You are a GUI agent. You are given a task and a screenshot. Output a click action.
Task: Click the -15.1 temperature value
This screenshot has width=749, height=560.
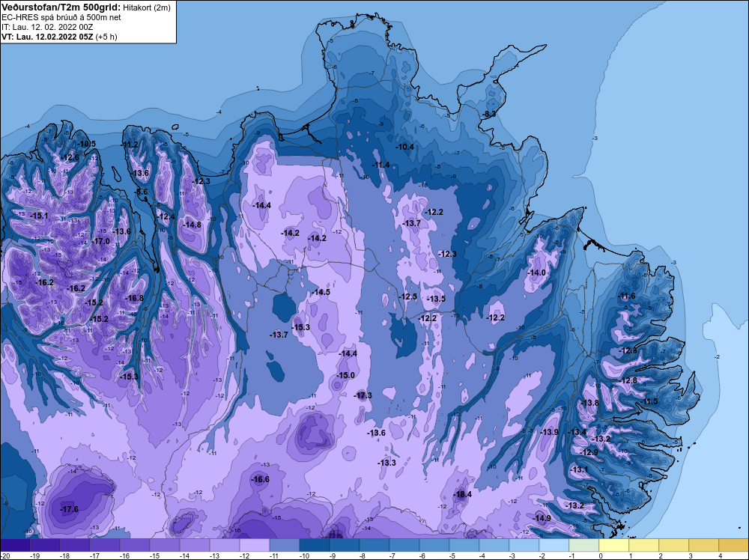point(39,216)
